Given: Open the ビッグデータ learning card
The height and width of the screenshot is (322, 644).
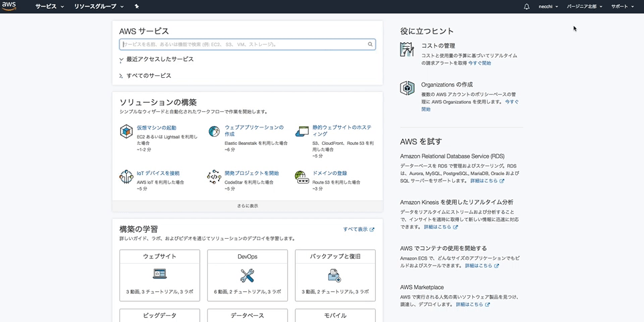Looking at the screenshot, I should point(160,315).
